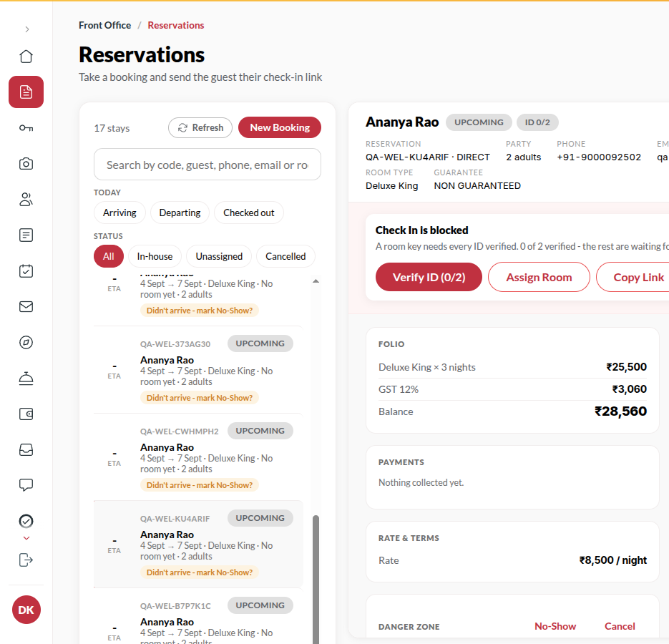Mark reservation as No-Show in Danger Zone
Viewport: 669px width, 644px height.
[555, 626]
